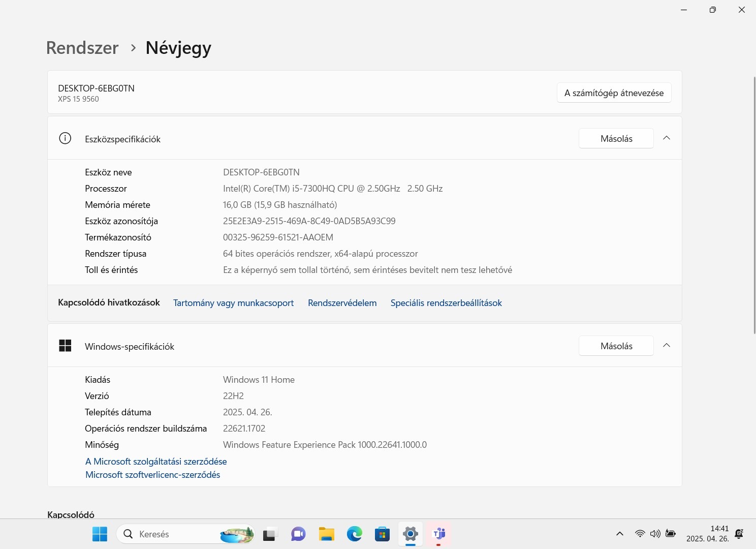Click the build number 22621.1702
The image size is (756, 549).
coord(244,429)
